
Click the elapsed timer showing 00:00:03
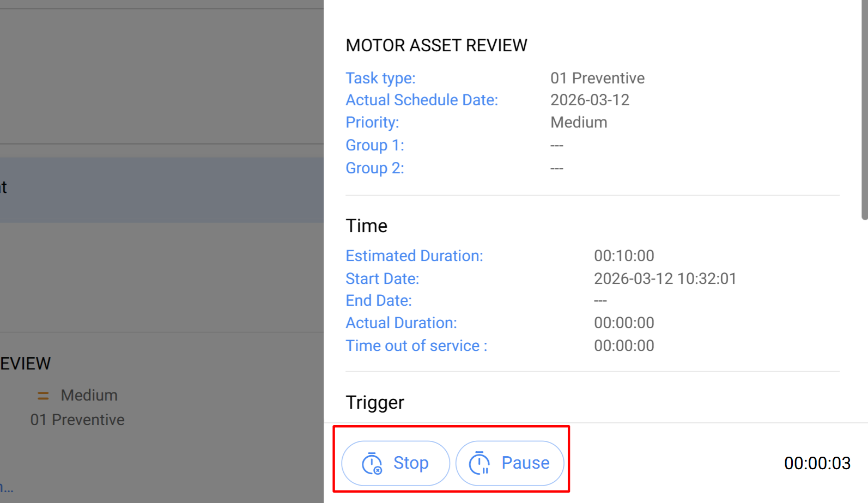point(817,463)
